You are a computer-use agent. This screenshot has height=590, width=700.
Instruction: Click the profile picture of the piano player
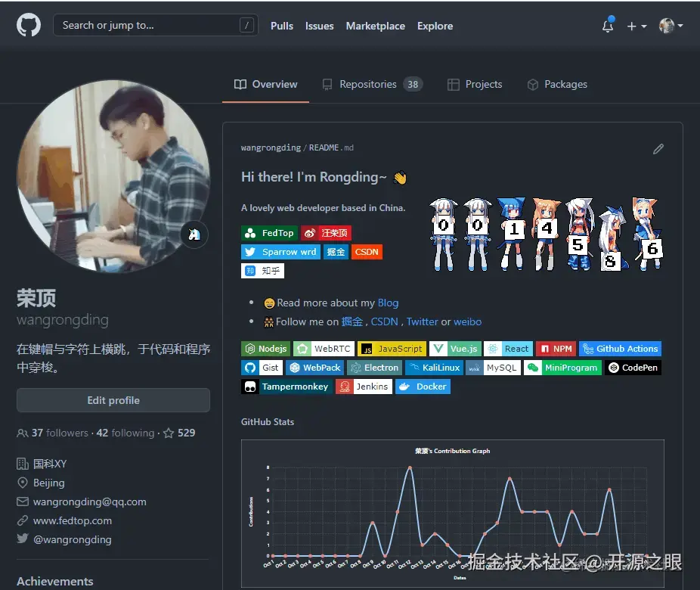pos(113,176)
